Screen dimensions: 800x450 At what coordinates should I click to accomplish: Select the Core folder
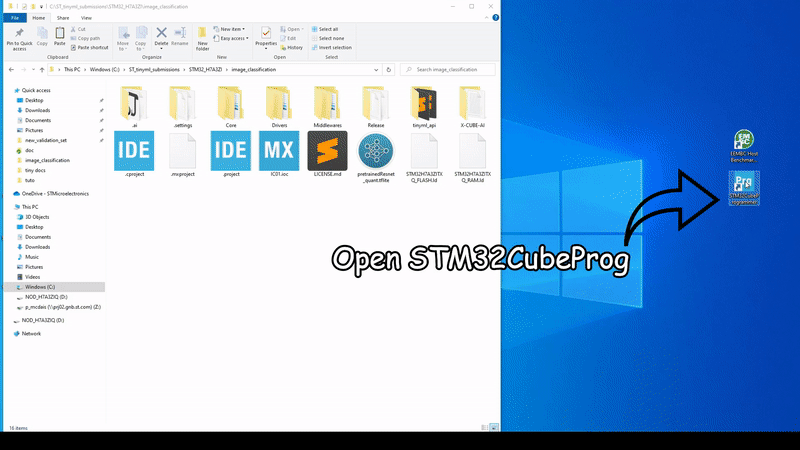(231, 107)
